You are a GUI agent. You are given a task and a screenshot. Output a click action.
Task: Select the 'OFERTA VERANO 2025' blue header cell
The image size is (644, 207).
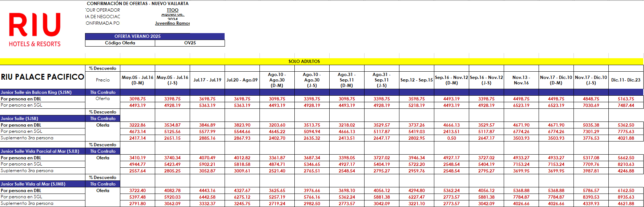tap(155, 36)
